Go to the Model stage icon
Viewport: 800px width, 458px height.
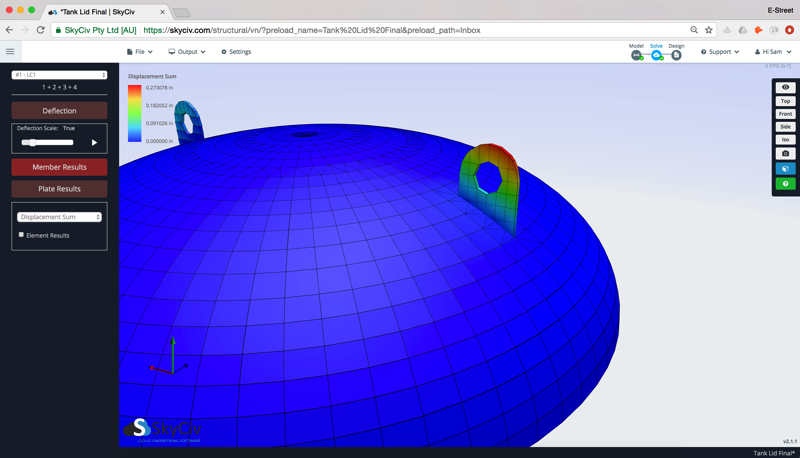[636, 55]
